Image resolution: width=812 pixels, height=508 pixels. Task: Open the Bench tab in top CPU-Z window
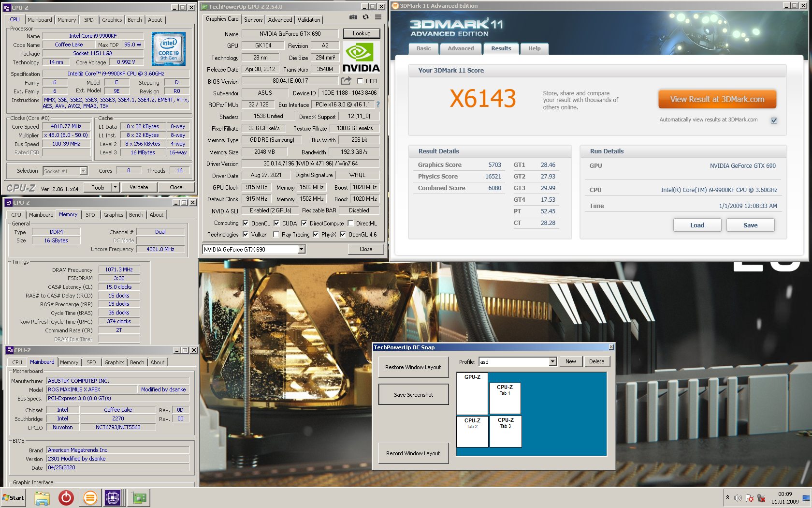[135, 20]
